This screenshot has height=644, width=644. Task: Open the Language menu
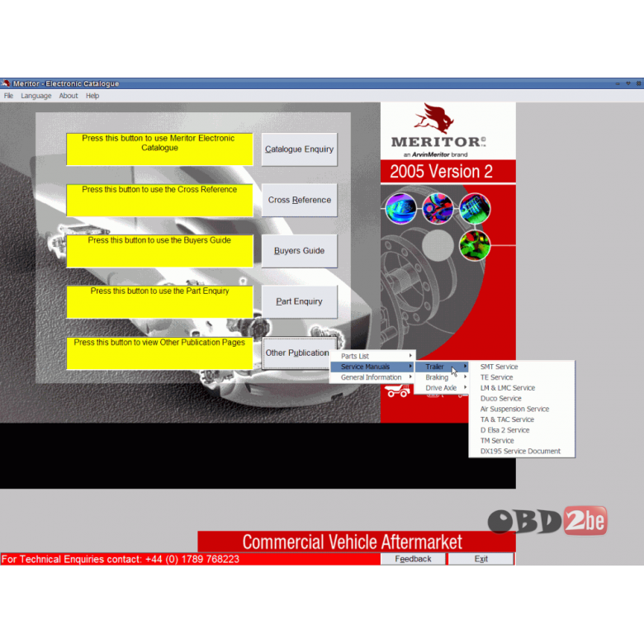(36, 96)
